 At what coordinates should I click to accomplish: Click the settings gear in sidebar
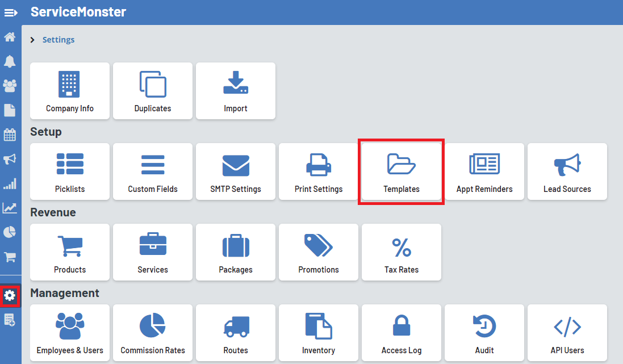tap(10, 296)
